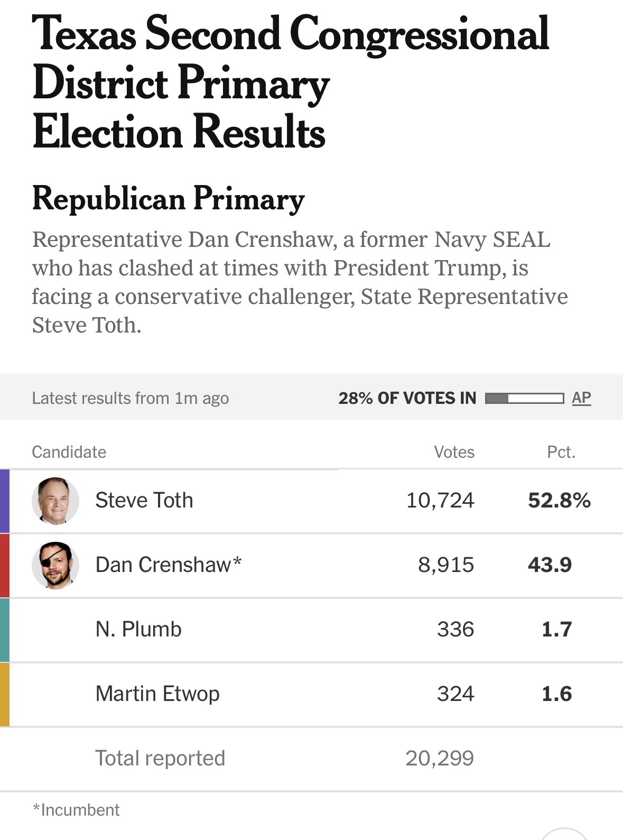The width and height of the screenshot is (623, 840).
Task: Click the Texas Second Congressional District headline
Action: (x=290, y=82)
